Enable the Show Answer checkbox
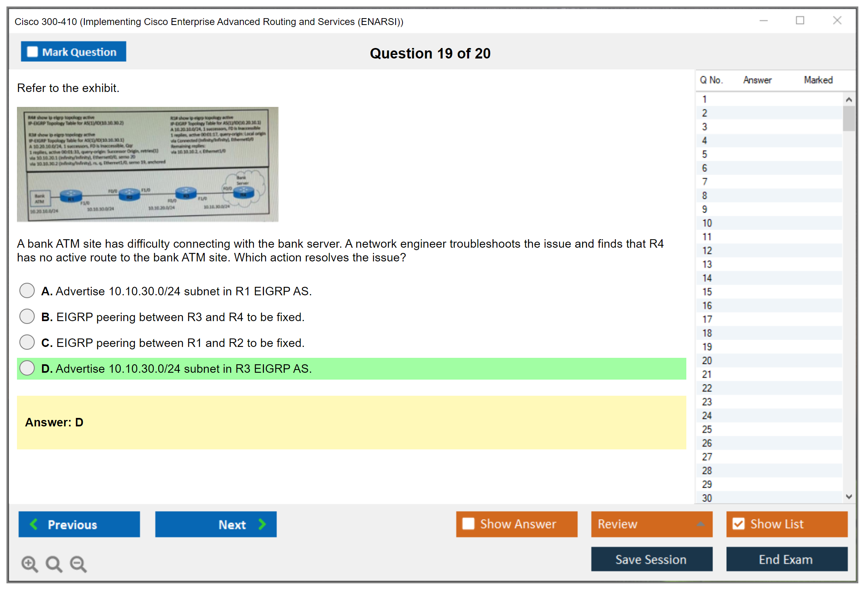 468,524
